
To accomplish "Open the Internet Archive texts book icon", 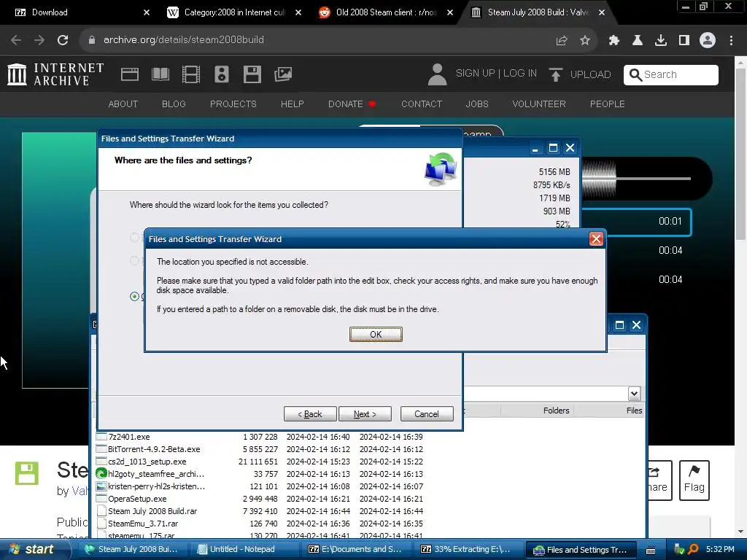I will [160, 74].
